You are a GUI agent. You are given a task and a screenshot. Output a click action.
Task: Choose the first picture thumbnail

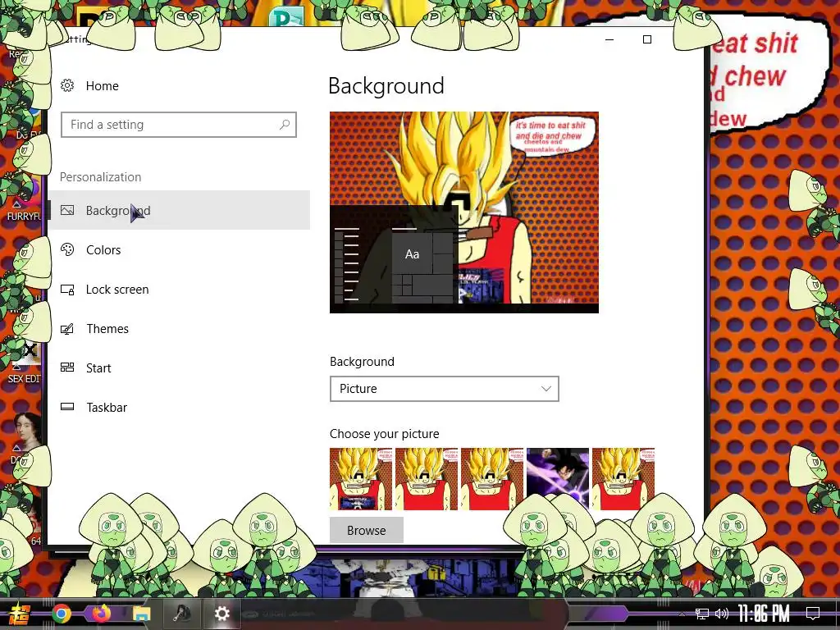pos(361,479)
